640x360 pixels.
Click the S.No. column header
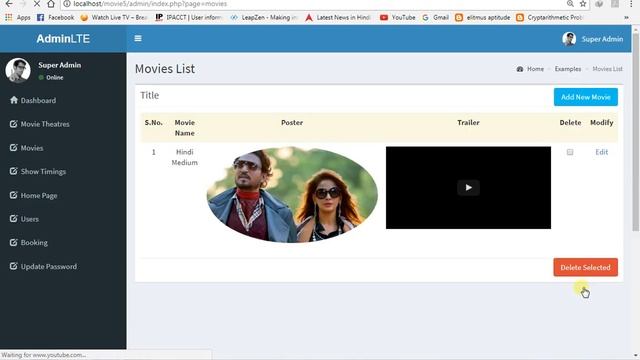[x=153, y=122]
